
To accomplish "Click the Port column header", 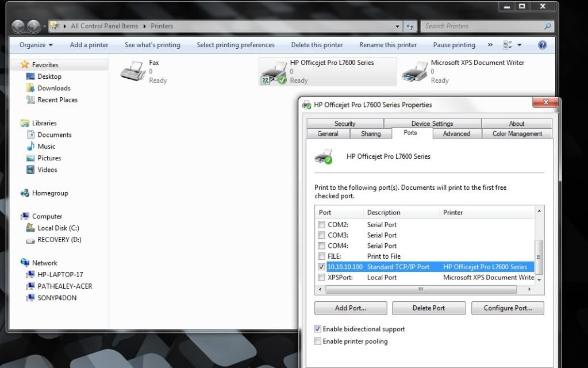I will click(339, 212).
